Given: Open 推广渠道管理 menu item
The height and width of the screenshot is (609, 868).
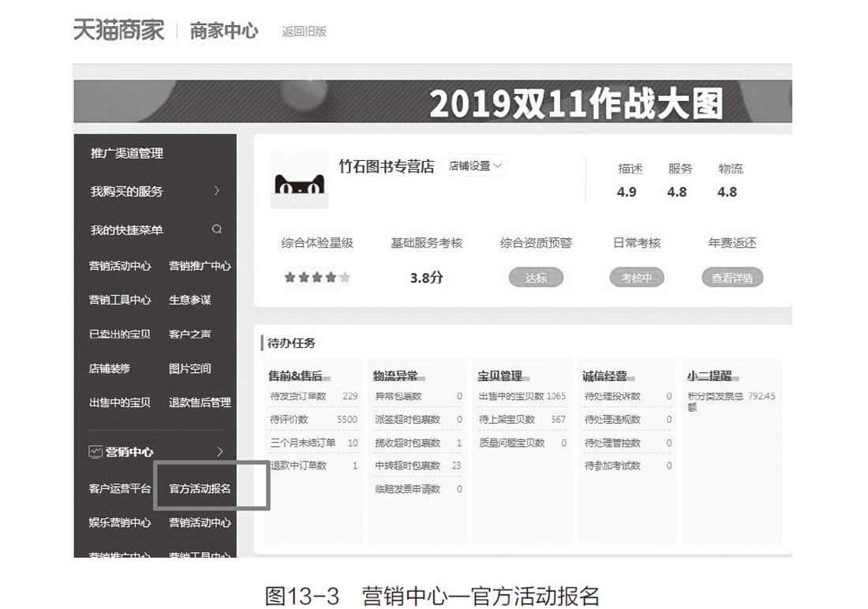Looking at the screenshot, I should pos(127,153).
